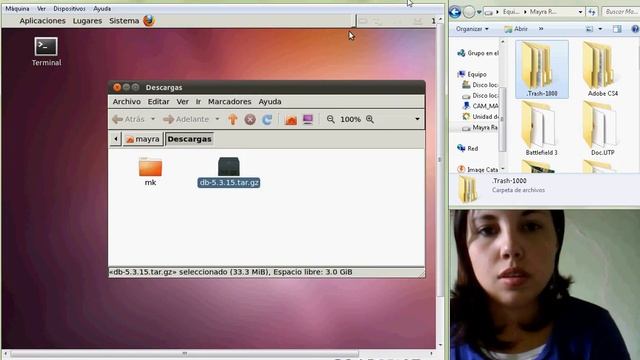Open the Adelante history dropdown arrow
This screenshot has height=360, width=640.
coord(217,119)
